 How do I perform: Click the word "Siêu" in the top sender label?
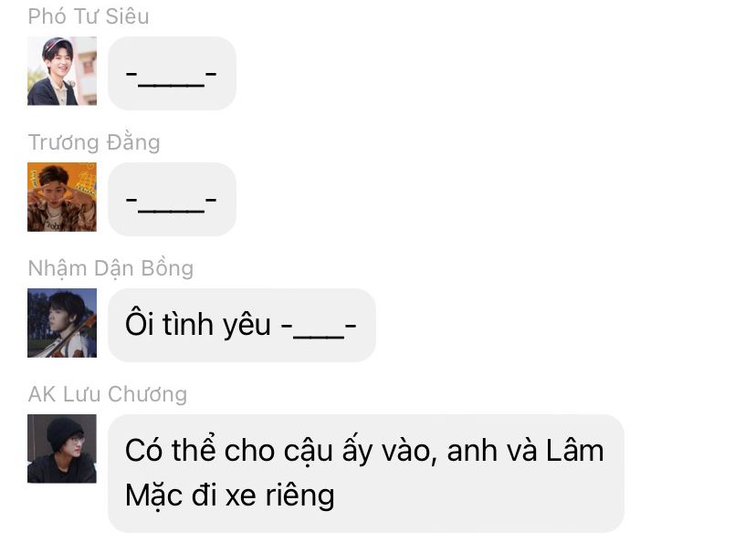pos(127,16)
